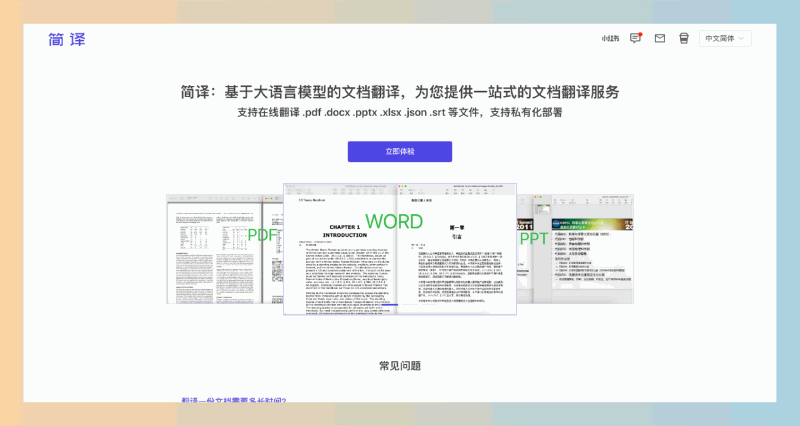Click the 常见问题 heading
The image size is (800, 426).
point(400,366)
